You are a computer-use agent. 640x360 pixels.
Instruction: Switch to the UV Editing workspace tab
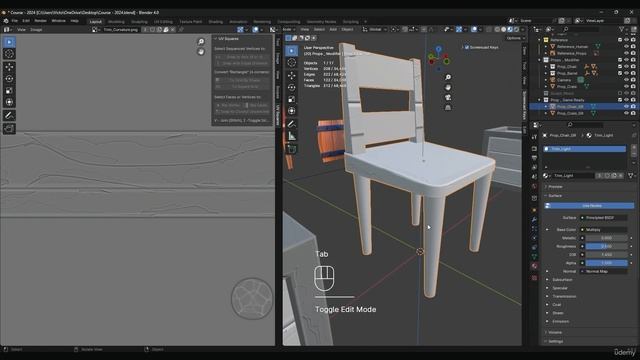163,22
